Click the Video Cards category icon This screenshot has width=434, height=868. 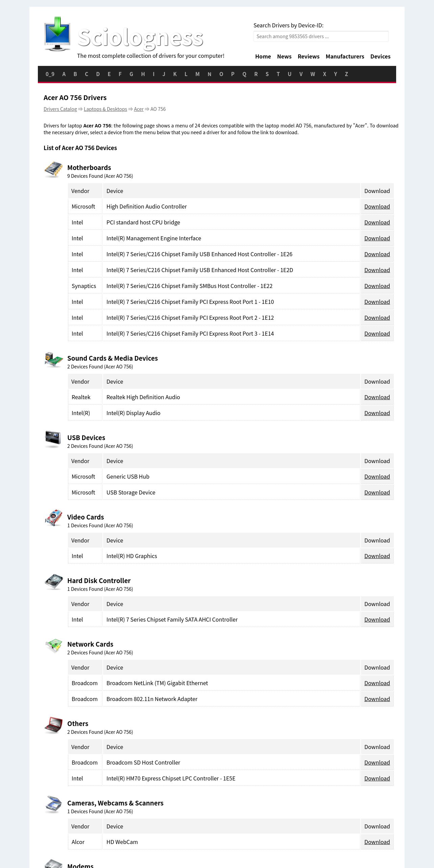click(54, 518)
